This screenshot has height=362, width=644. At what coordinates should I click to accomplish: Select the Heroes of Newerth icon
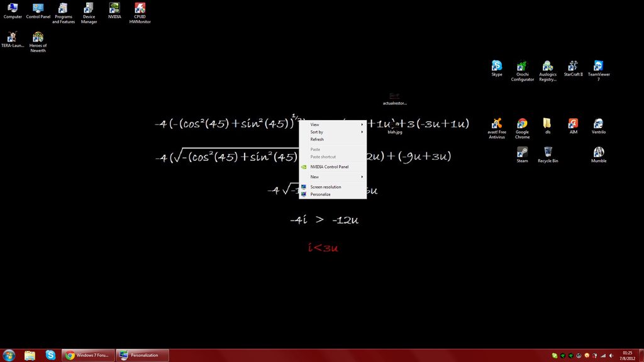click(38, 42)
